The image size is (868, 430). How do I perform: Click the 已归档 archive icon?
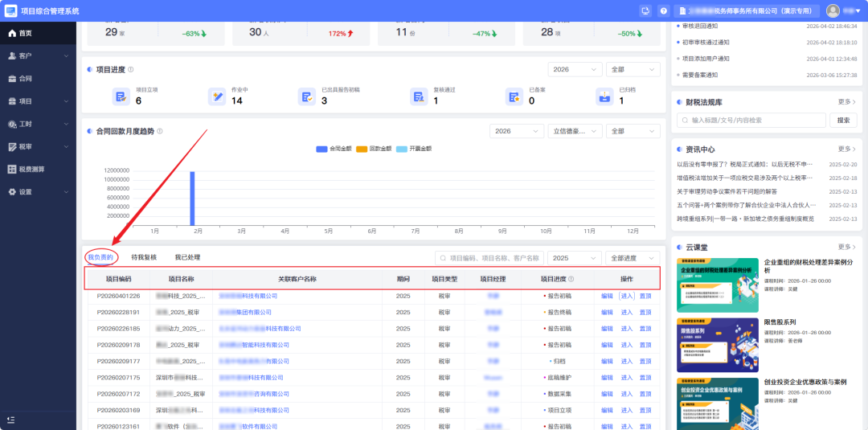point(604,96)
